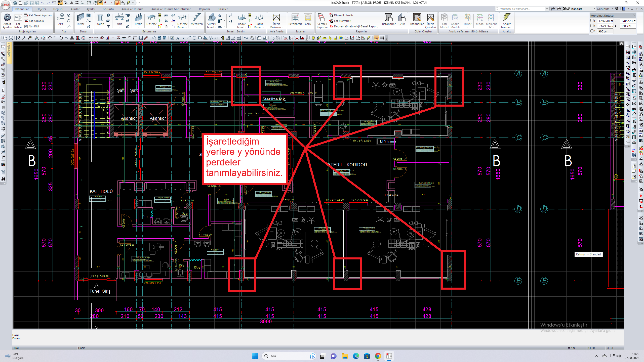Image resolution: width=644 pixels, height=362 pixels.
Task: Select the Merdiven stair tool
Action: coord(196,20)
